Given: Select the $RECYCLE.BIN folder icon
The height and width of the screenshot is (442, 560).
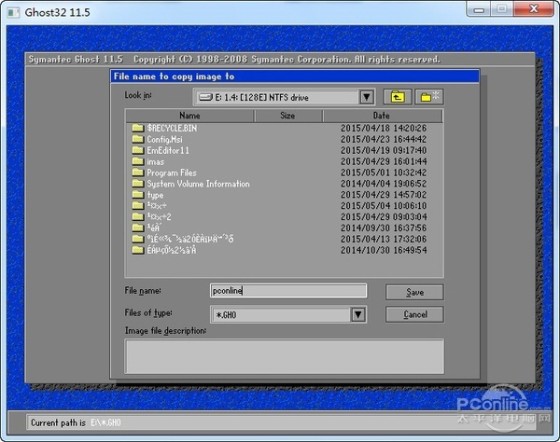Looking at the screenshot, I should click(138, 128).
